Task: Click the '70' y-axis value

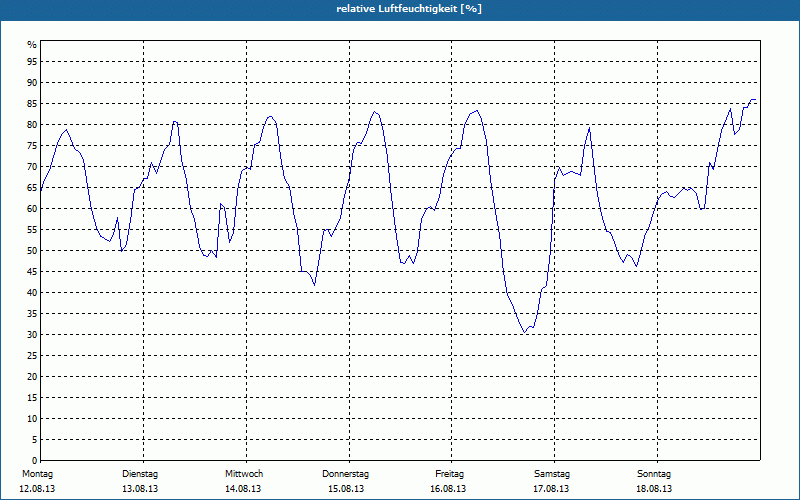Action: 32,167
